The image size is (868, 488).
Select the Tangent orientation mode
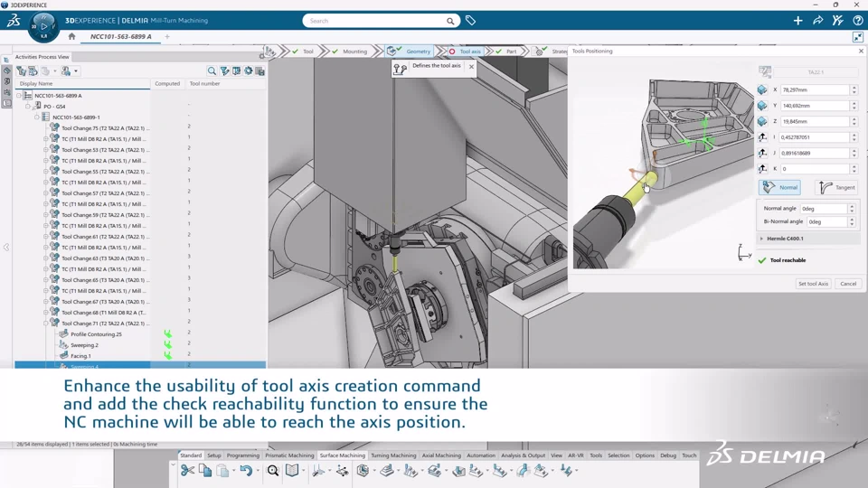(836, 188)
